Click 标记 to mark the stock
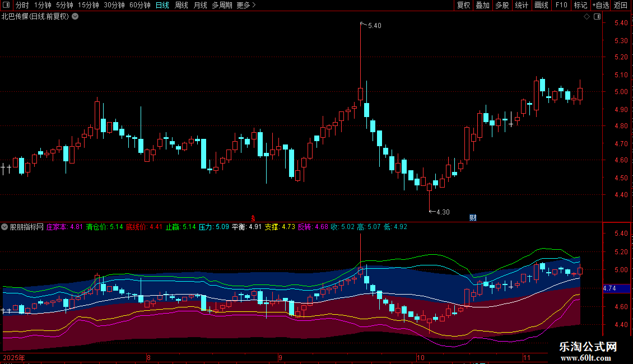Image resolution: width=633 pixels, height=364 pixels. [x=580, y=6]
